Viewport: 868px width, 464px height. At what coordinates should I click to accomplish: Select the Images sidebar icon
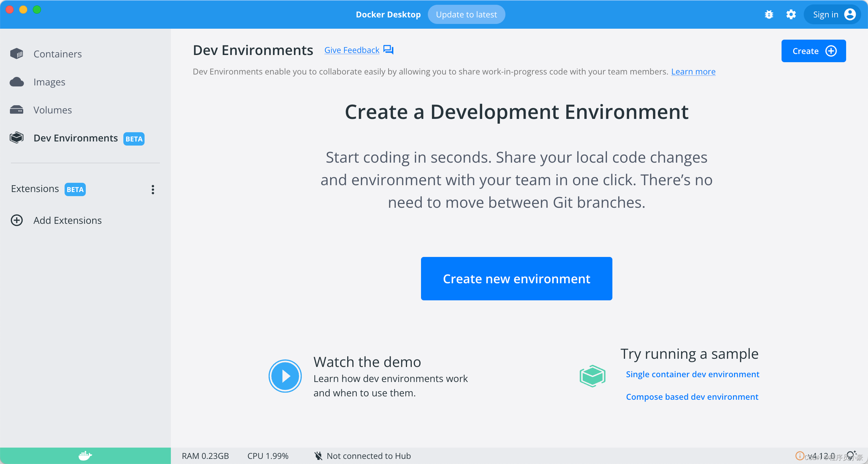(x=17, y=82)
